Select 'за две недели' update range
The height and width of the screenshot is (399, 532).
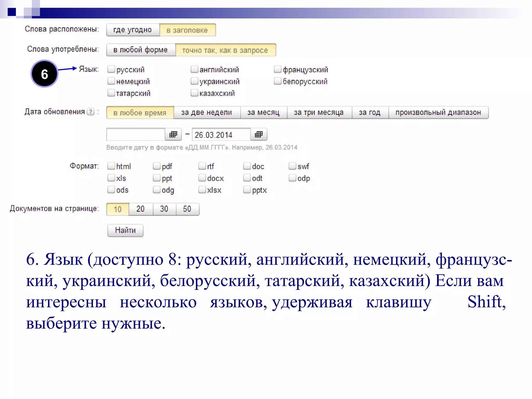pos(207,112)
